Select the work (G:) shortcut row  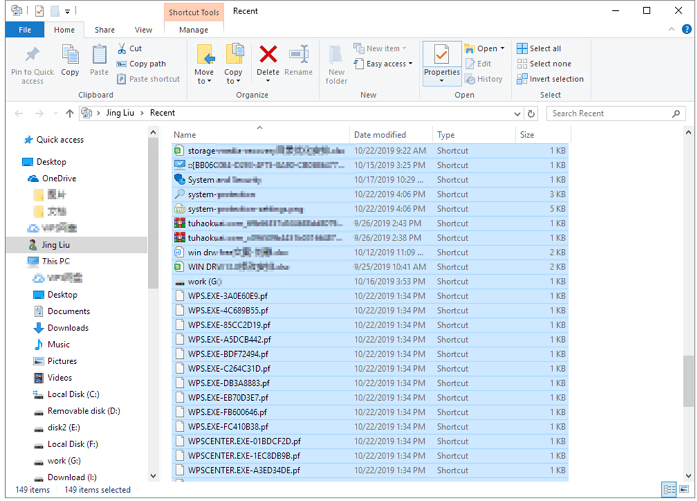370,281
